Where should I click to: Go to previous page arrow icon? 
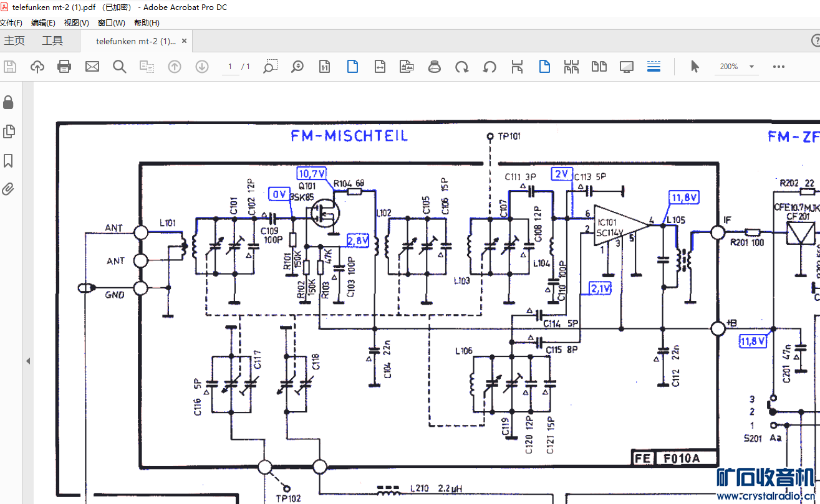175,67
